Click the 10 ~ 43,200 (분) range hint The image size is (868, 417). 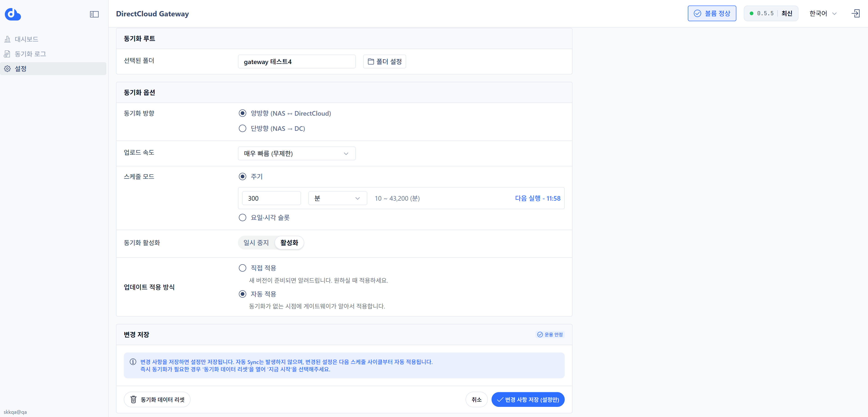click(397, 198)
